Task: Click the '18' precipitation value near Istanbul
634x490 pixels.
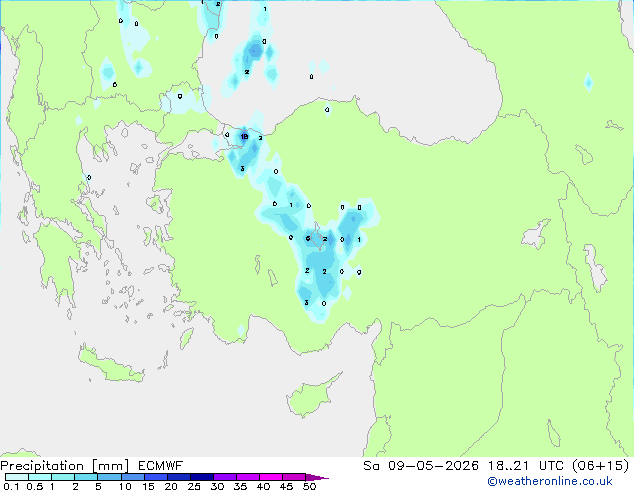Action: pyautogui.click(x=244, y=137)
